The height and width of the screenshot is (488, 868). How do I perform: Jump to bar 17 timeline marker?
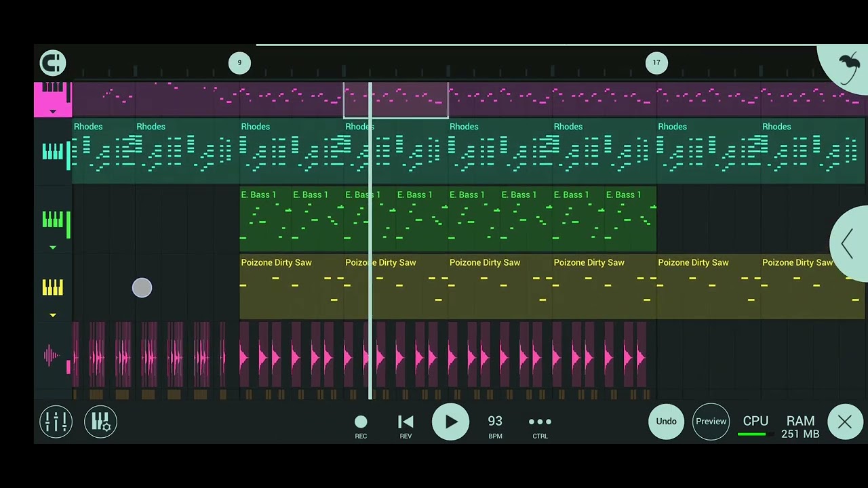click(656, 62)
